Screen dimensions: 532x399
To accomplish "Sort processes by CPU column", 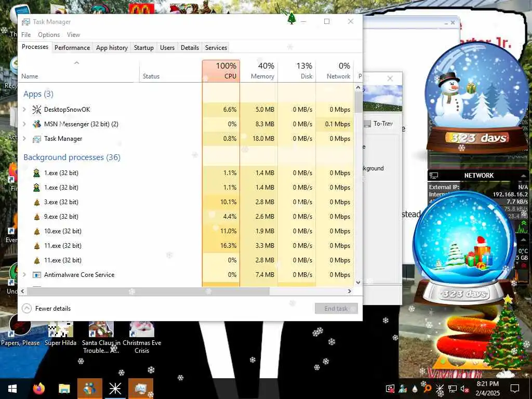I will click(221, 71).
